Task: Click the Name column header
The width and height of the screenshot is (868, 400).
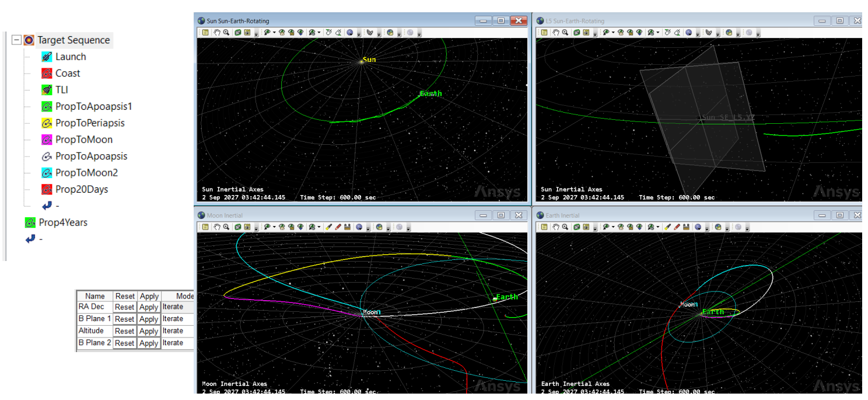Action: click(x=94, y=296)
